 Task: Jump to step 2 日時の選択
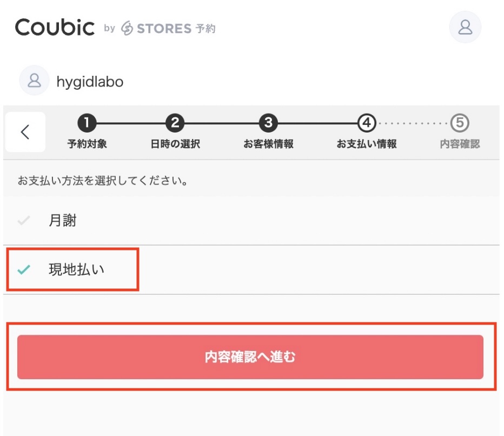tap(175, 123)
